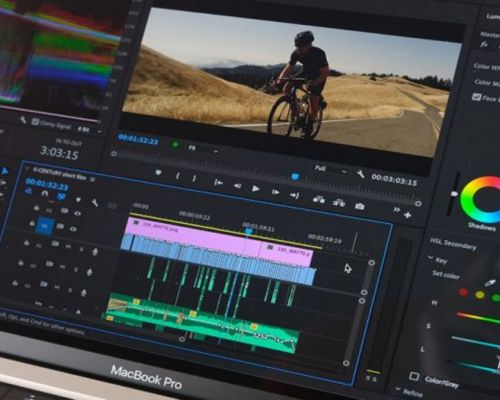Screen dimensions: 500x400
Task: Click the blue playhead on Program Monitor scrub bar
Action: (x=295, y=176)
